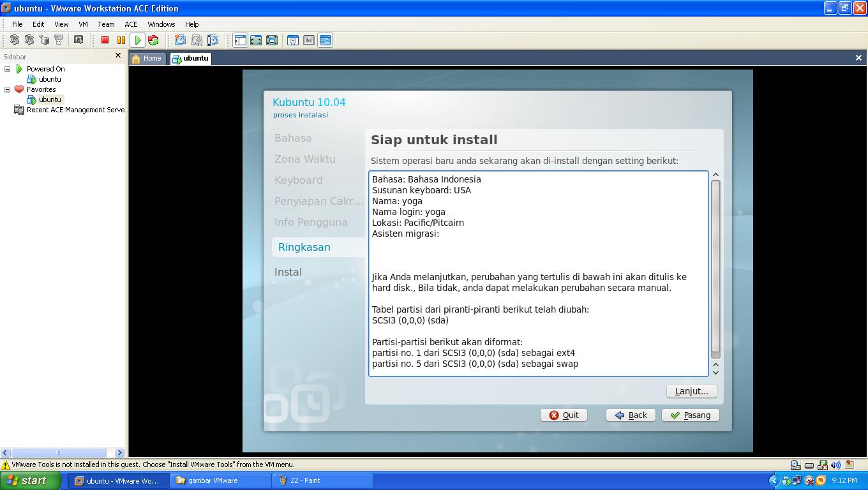Open the Team menu
Viewport: 868px width, 490px height.
(106, 24)
